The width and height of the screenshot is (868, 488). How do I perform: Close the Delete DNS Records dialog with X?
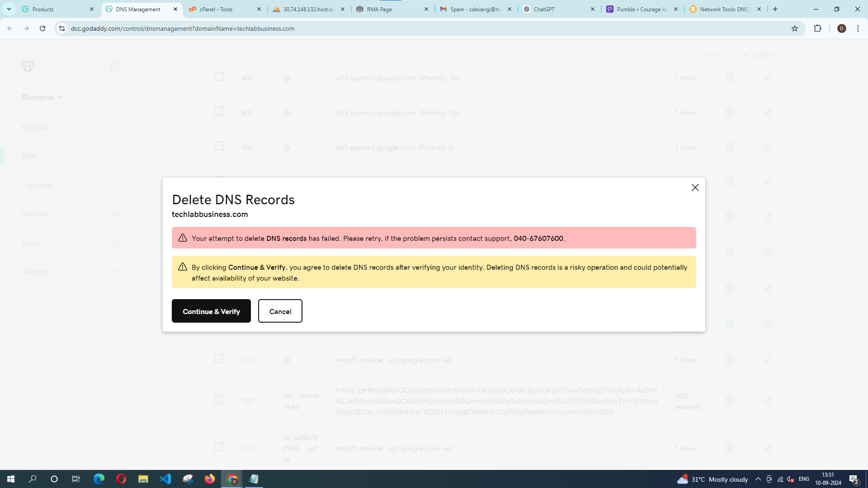695,188
